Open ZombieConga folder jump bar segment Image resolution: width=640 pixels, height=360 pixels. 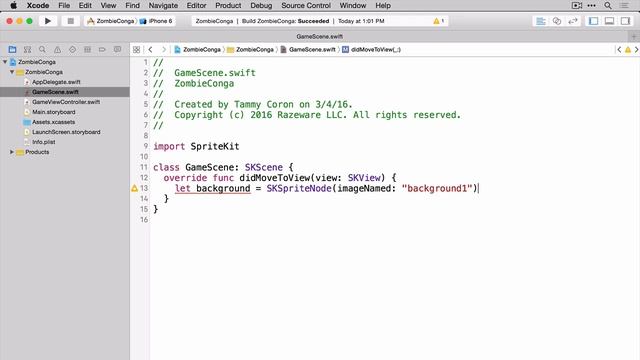click(x=250, y=49)
